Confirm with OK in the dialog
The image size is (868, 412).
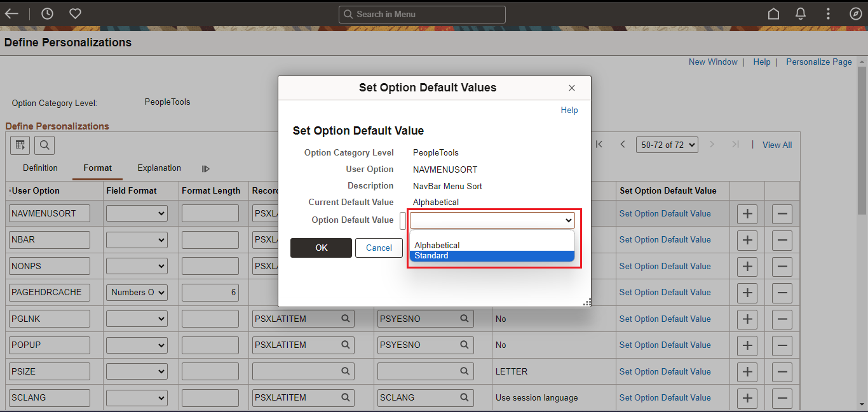point(321,248)
